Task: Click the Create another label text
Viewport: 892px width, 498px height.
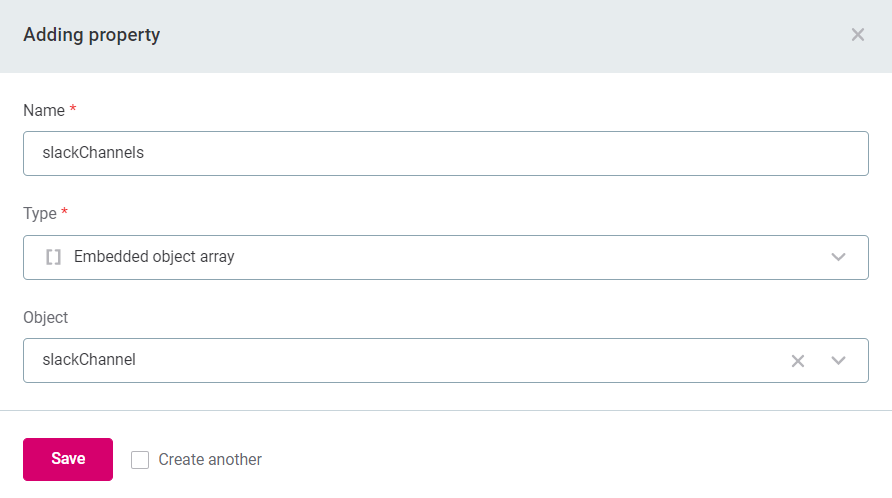Action: 210,460
